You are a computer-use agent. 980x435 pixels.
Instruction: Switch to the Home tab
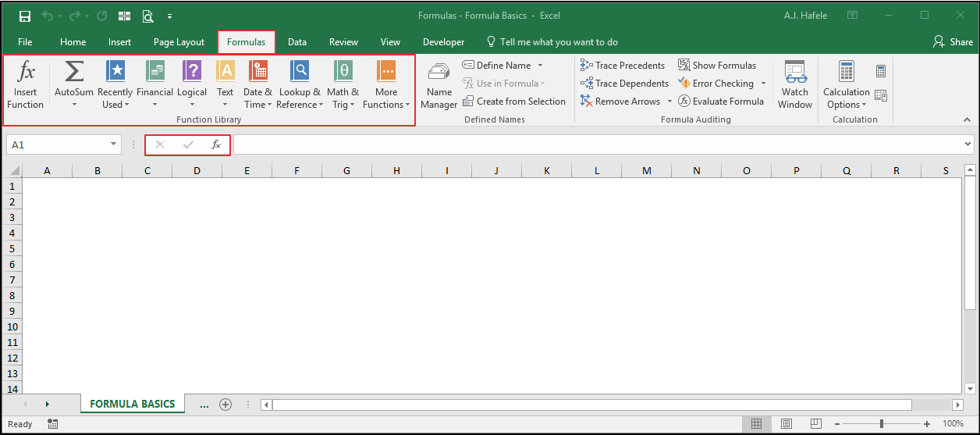(x=73, y=42)
